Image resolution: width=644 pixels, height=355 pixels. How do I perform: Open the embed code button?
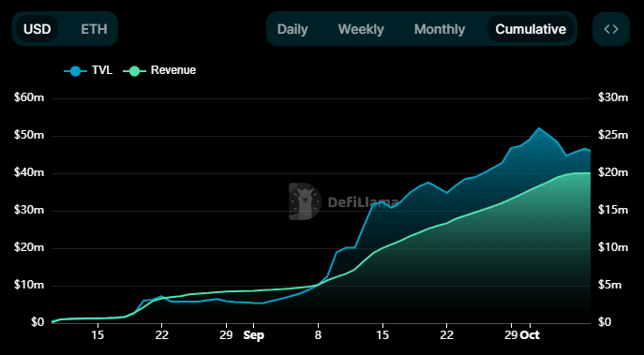611,29
